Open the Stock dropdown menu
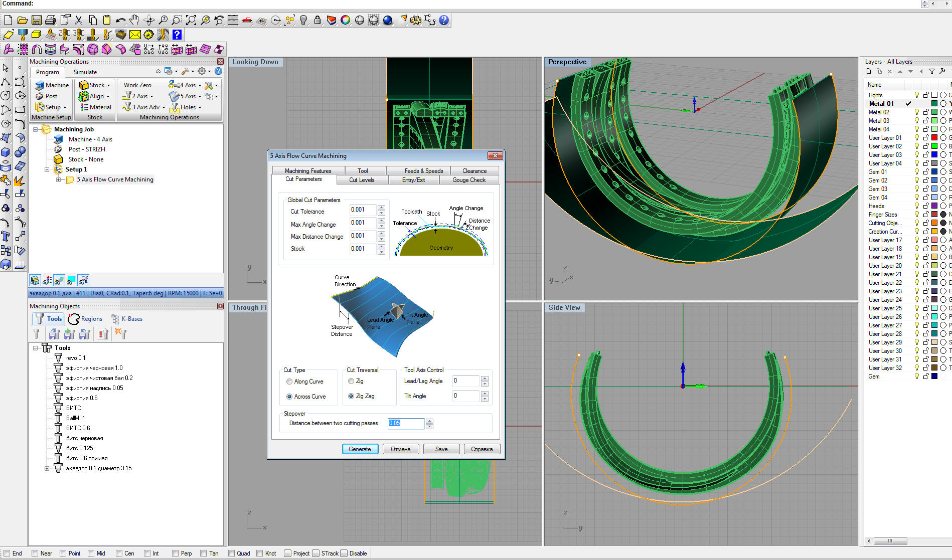This screenshot has width=952, height=560. 108,85
